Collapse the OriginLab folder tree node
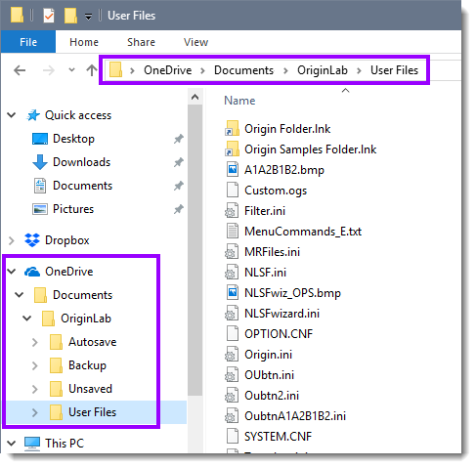The width and height of the screenshot is (476, 468). pos(27,319)
